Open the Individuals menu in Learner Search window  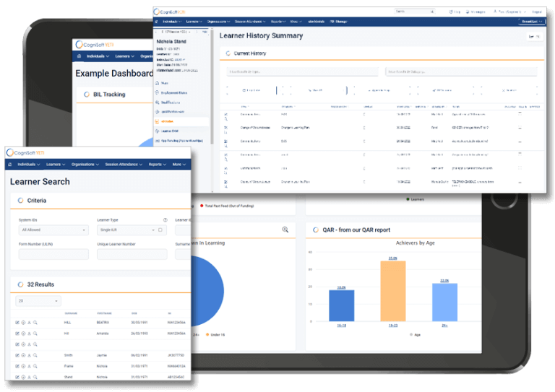click(29, 165)
